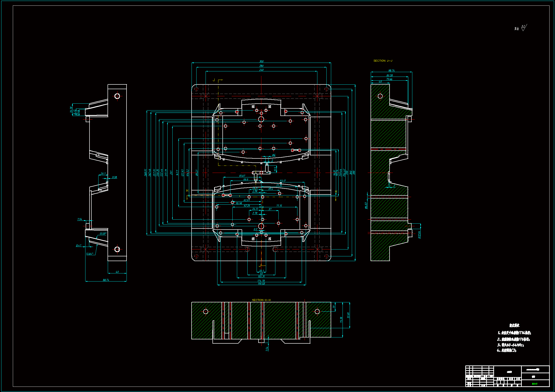Select the 20.7 dimension in left side view
The image size is (555, 392).
103,174
